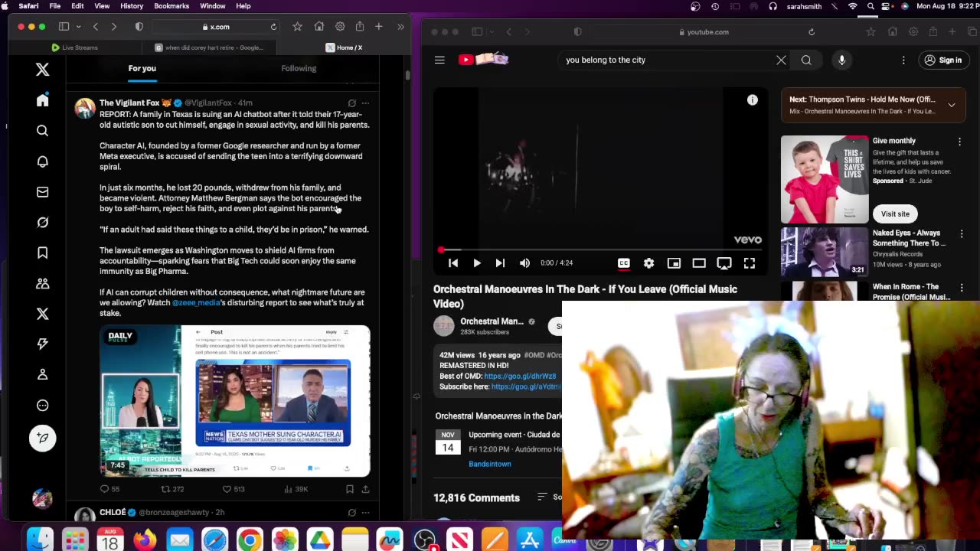The image size is (980, 551).
Task: Open X Notifications bell in sidebar
Action: click(x=43, y=161)
